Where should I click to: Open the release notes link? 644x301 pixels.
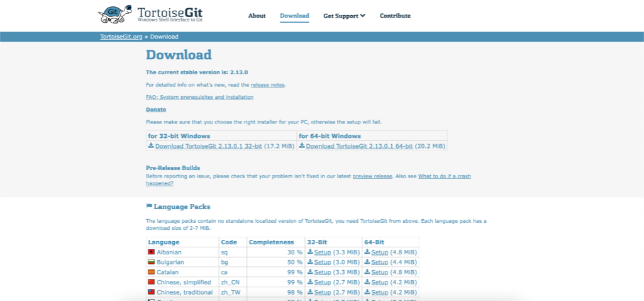pyautogui.click(x=267, y=85)
